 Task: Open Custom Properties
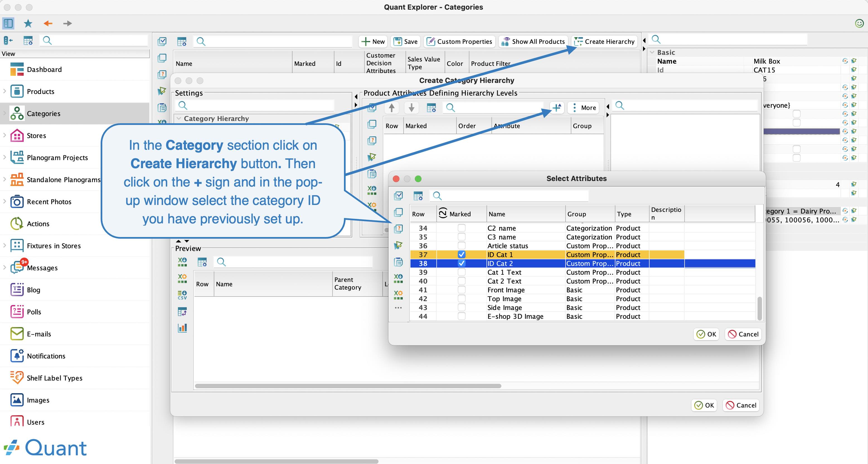click(x=460, y=42)
